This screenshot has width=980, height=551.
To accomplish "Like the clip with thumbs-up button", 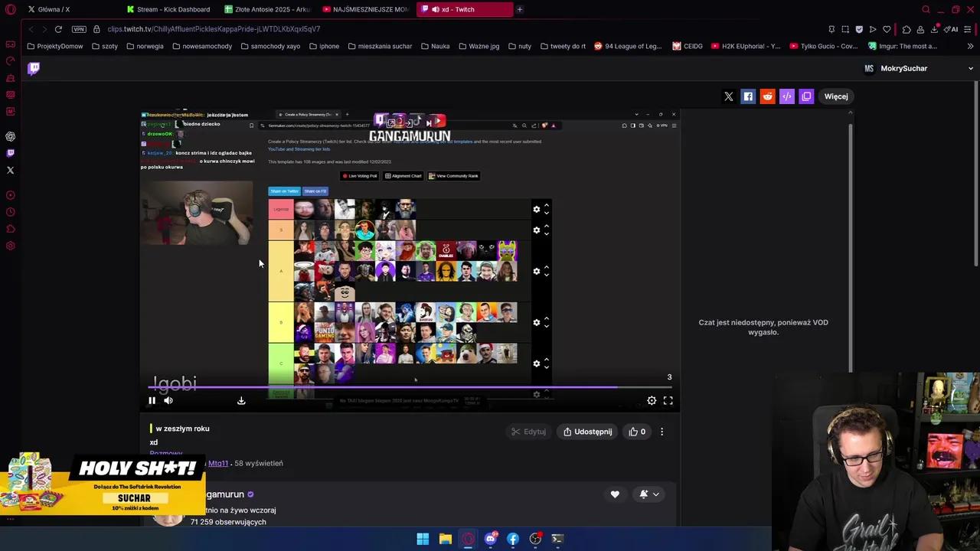I will (x=637, y=432).
